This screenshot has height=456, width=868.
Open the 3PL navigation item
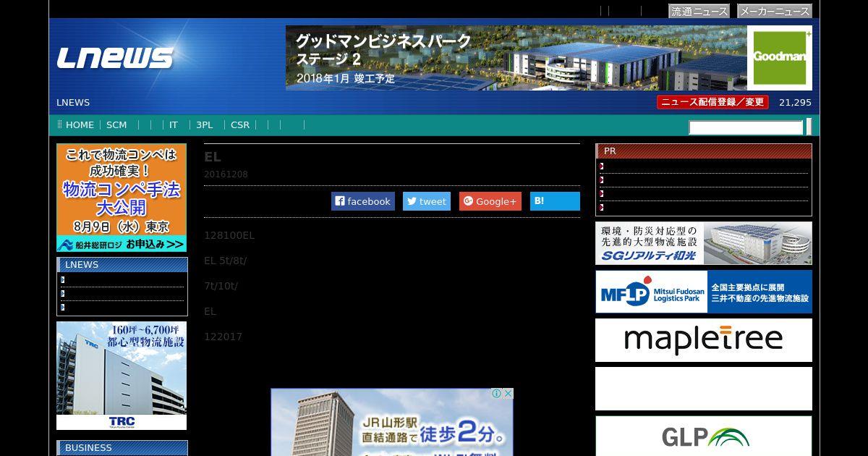point(205,124)
